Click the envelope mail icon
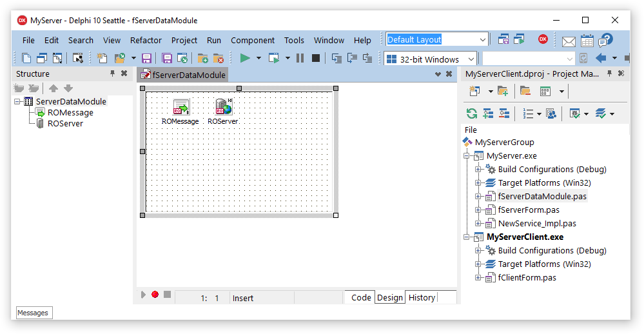 pyautogui.click(x=569, y=41)
